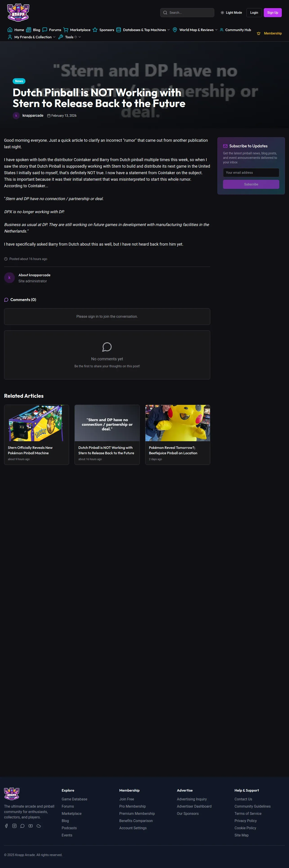Click the Databases stack icon
This screenshot has height=868, width=289.
[x=118, y=30]
